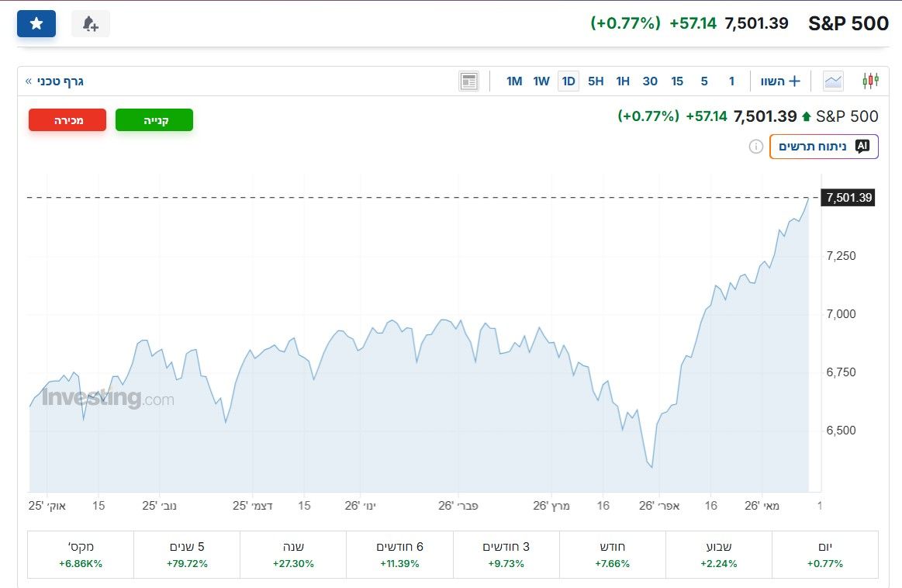Open the info icon beside AI chart analysis
The image size is (902, 588).
[x=756, y=147]
